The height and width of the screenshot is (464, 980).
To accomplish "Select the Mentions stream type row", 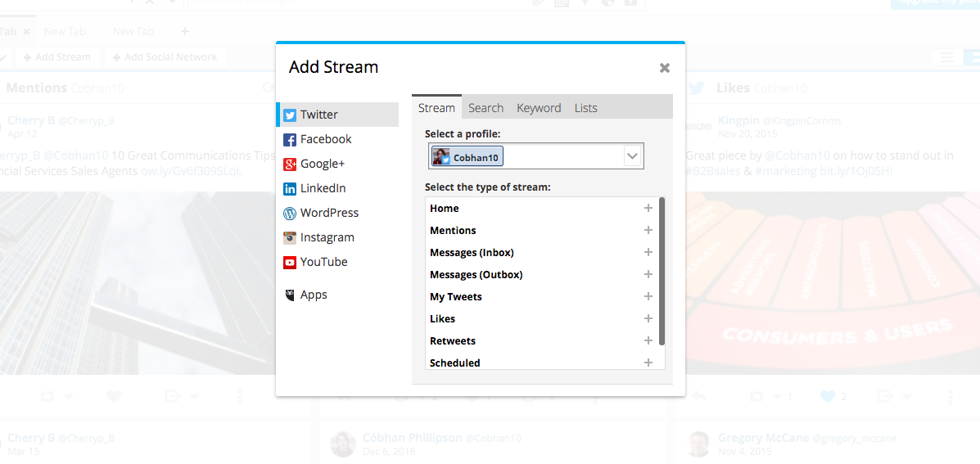I will [x=542, y=231].
